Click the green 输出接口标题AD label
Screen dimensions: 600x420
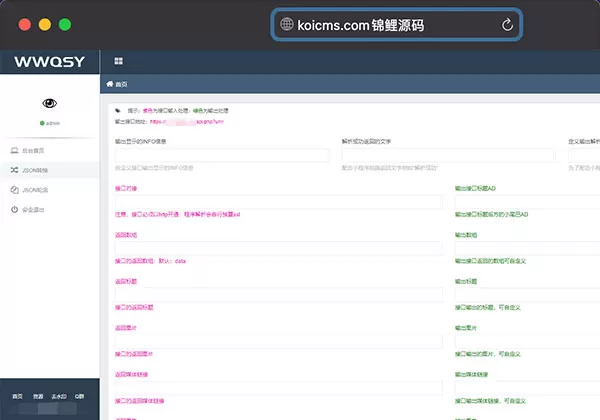click(475, 188)
